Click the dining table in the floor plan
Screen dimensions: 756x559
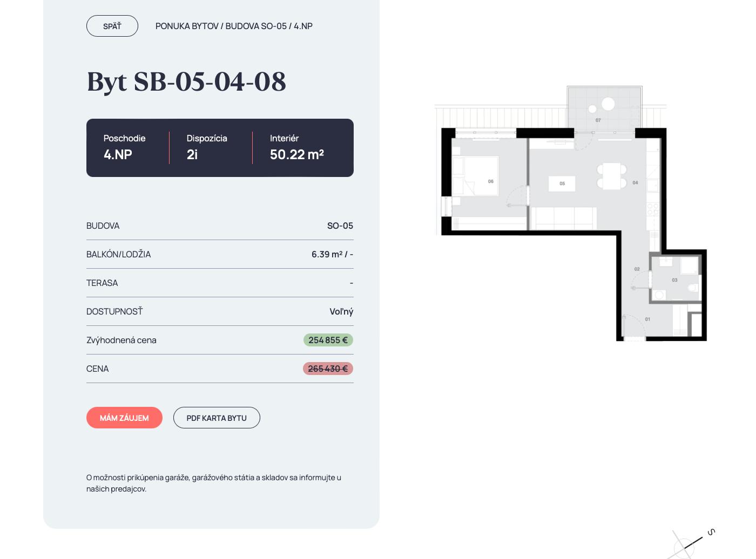[611, 176]
